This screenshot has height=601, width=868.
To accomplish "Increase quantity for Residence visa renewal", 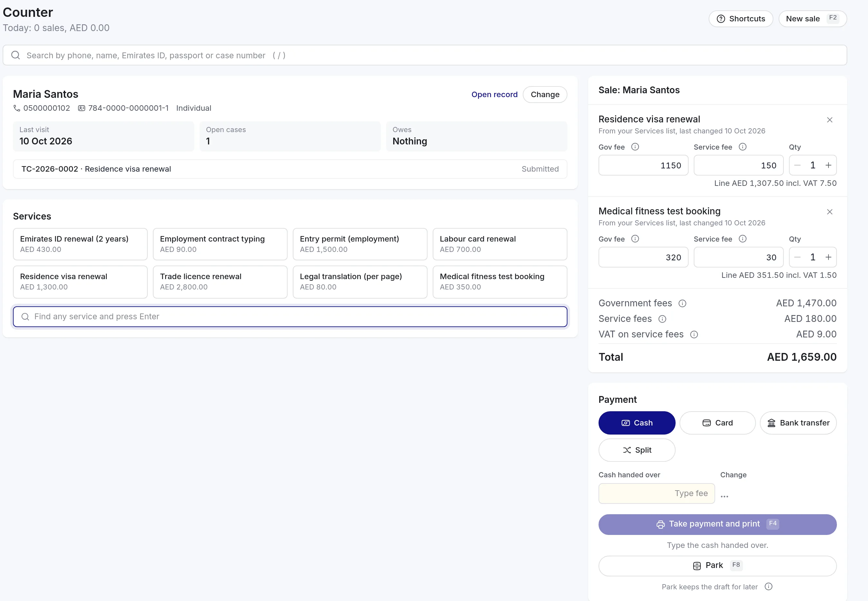I will 828,165.
